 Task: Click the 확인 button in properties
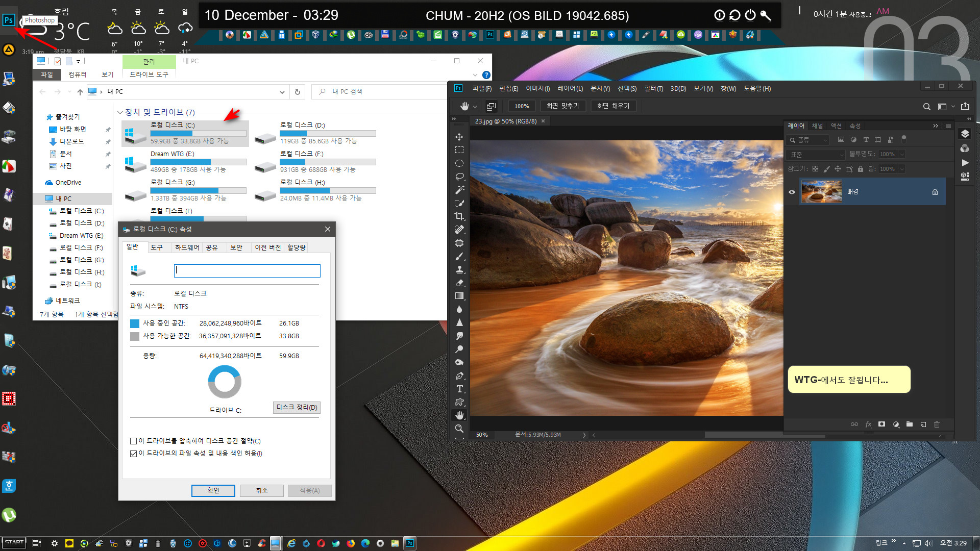213,490
